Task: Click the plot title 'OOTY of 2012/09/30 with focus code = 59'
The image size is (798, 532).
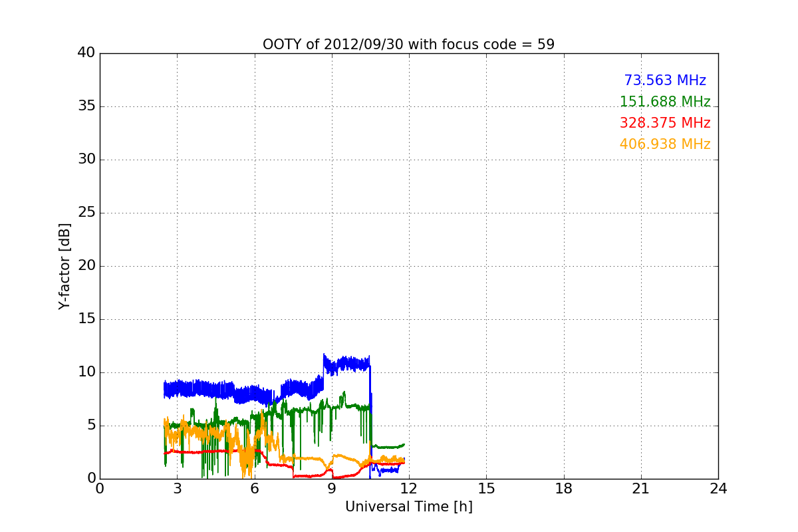Action: pos(408,45)
